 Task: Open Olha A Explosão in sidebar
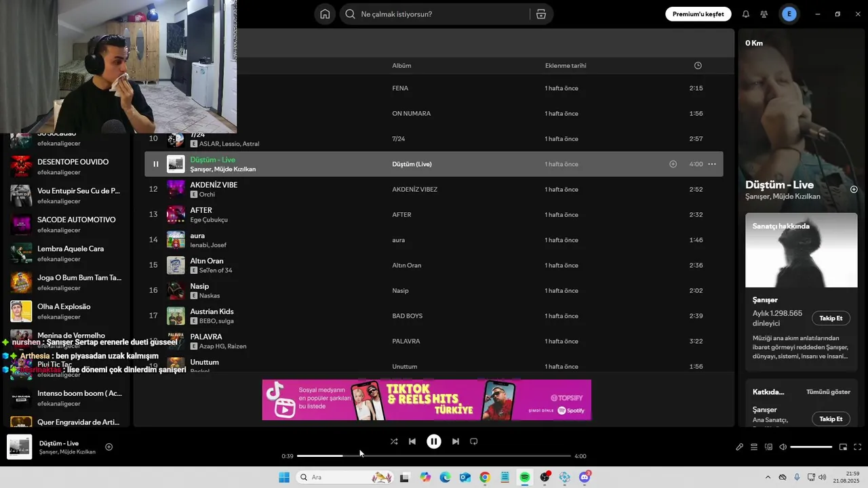coord(68,310)
